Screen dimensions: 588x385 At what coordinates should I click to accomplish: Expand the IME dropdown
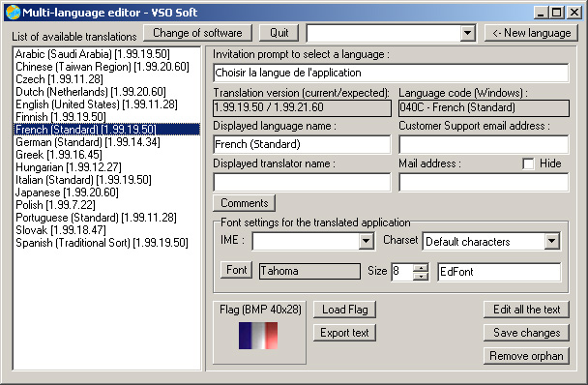[x=366, y=241]
